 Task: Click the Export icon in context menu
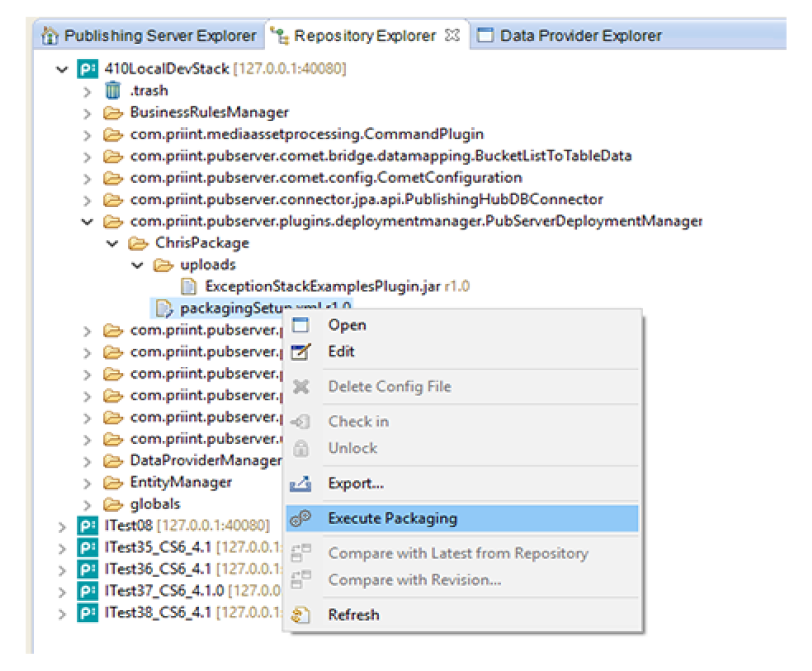click(300, 484)
